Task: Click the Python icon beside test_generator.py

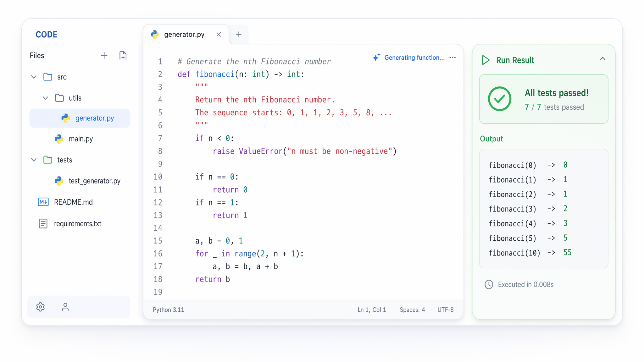Action: [59, 181]
